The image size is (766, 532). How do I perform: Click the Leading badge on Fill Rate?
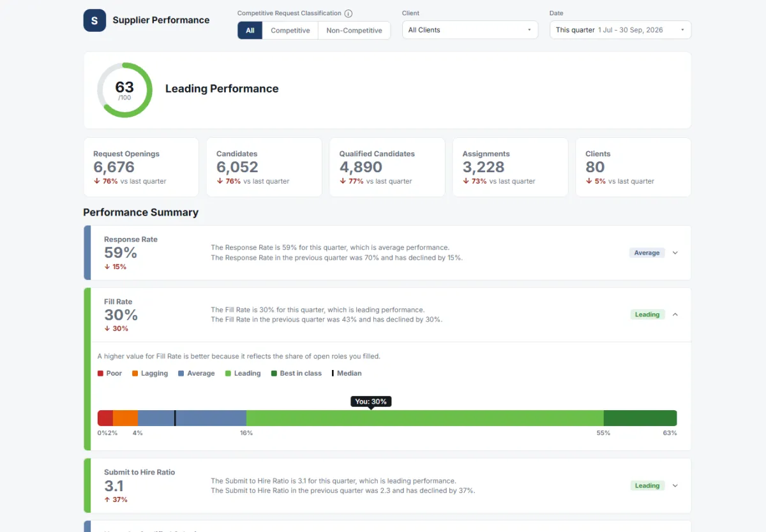click(x=647, y=314)
